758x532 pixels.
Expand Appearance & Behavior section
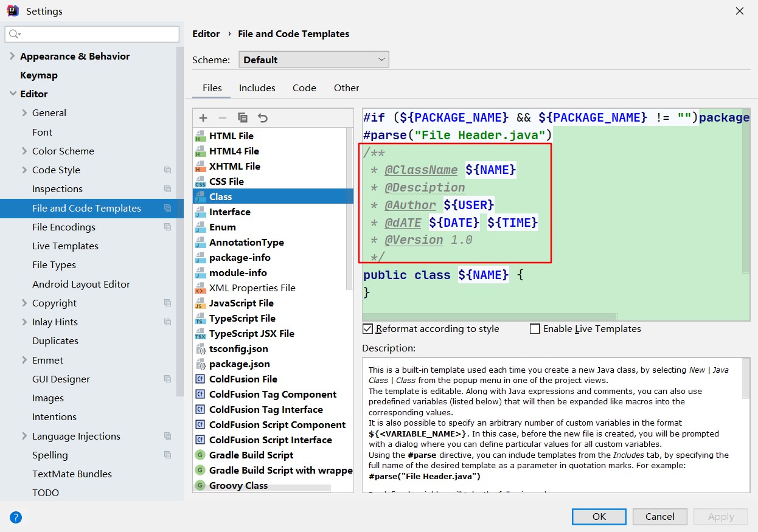13,56
